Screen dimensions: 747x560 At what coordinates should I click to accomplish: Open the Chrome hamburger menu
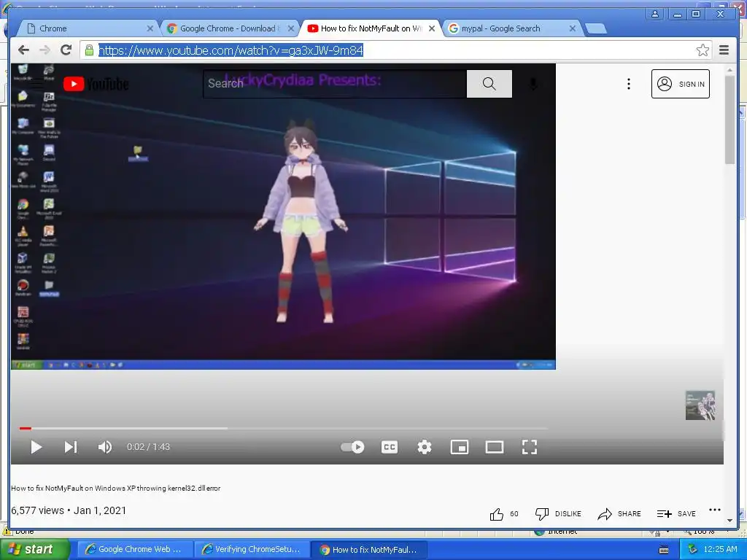tap(724, 50)
